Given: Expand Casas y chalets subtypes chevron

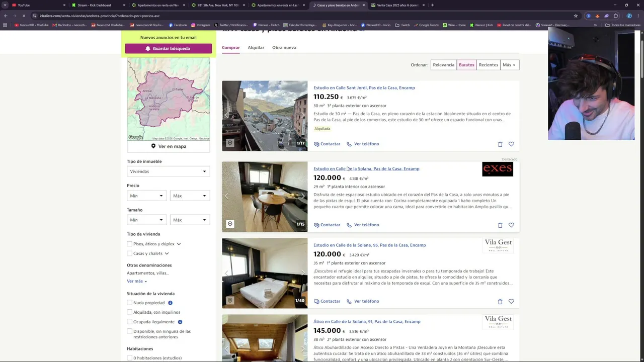Looking at the screenshot, I should pos(167,253).
